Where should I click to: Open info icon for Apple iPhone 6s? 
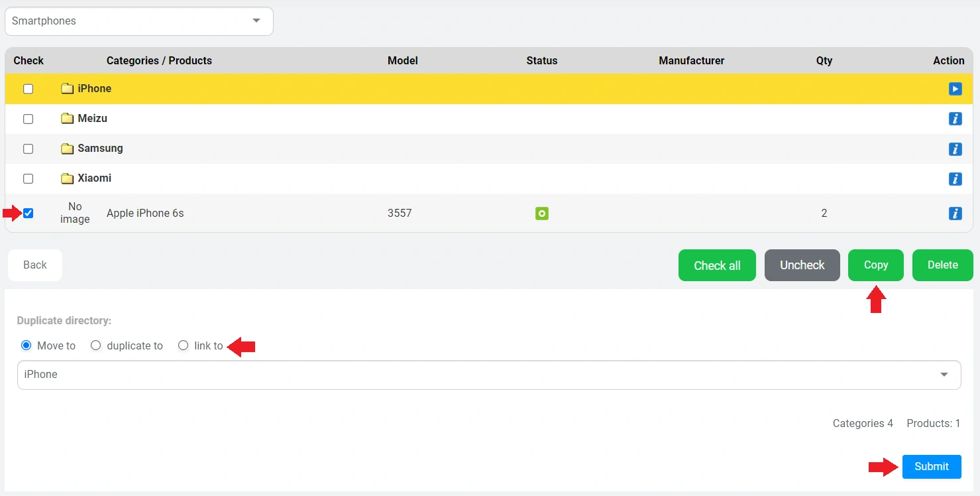pyautogui.click(x=955, y=214)
